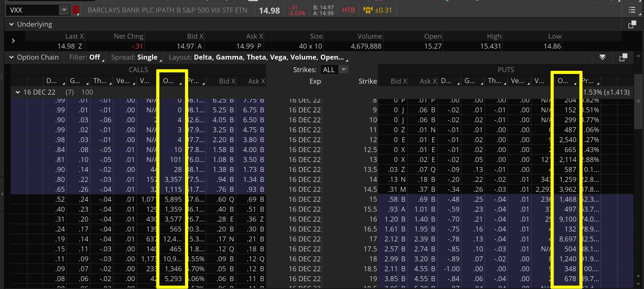The image size is (644, 289).
Task: Click the double down-arrow Option Chain icon
Action: click(602, 57)
